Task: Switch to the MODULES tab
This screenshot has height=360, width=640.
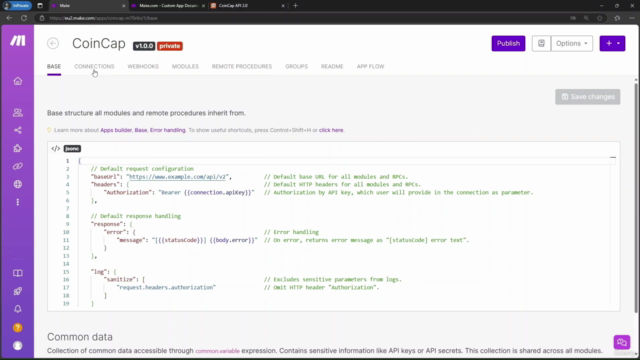Action: [x=185, y=67]
